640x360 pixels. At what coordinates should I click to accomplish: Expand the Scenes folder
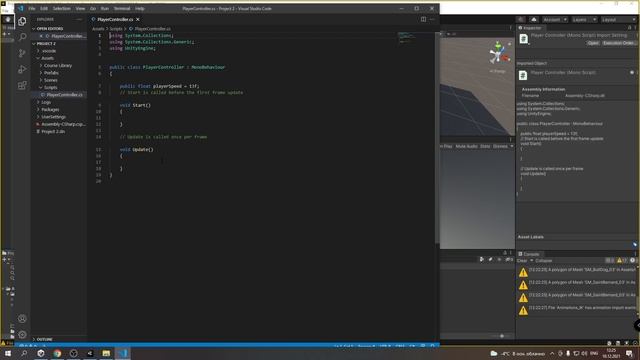point(51,80)
